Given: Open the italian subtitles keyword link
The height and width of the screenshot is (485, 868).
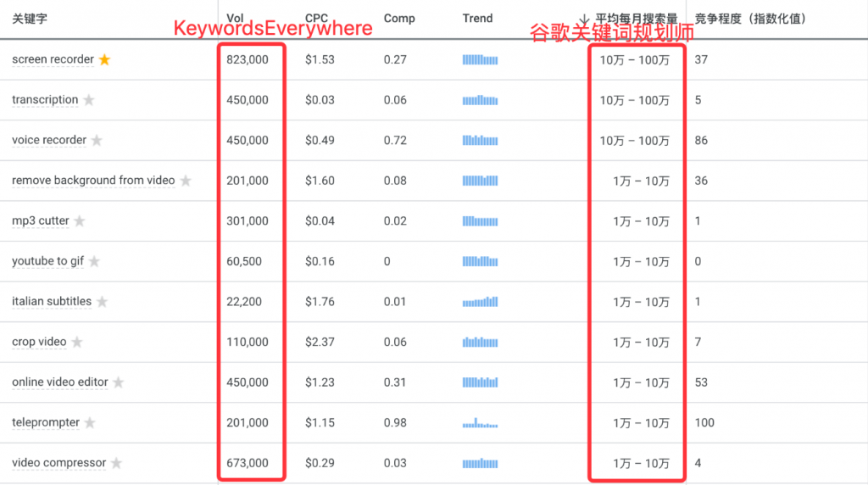Looking at the screenshot, I should pyautogui.click(x=52, y=301).
